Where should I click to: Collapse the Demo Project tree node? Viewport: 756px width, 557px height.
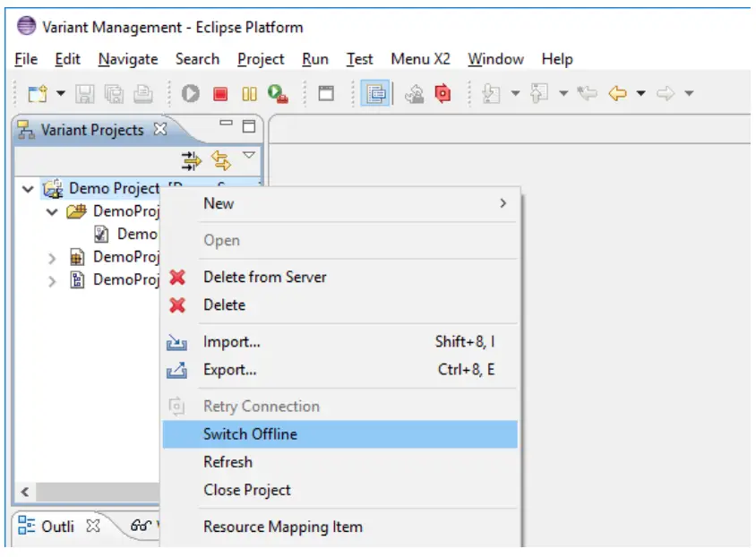tap(28, 189)
